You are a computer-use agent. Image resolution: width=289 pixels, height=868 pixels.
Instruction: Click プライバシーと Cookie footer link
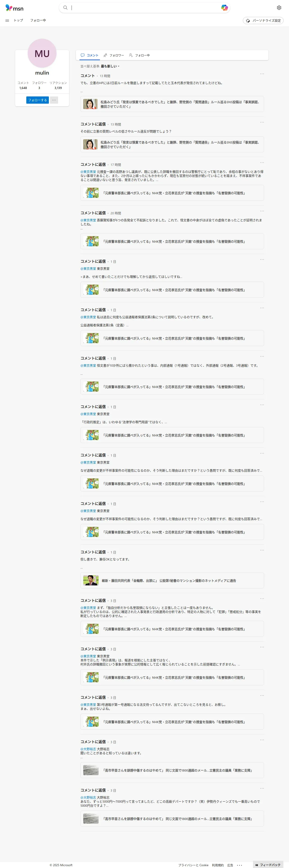tap(193, 865)
